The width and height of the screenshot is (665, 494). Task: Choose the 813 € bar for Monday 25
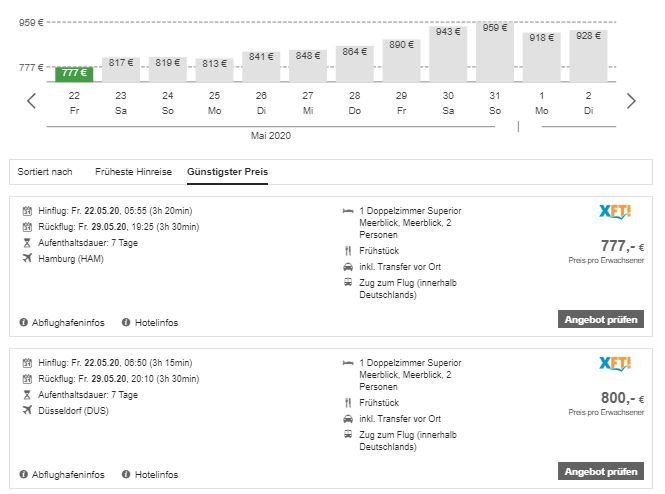pos(214,68)
